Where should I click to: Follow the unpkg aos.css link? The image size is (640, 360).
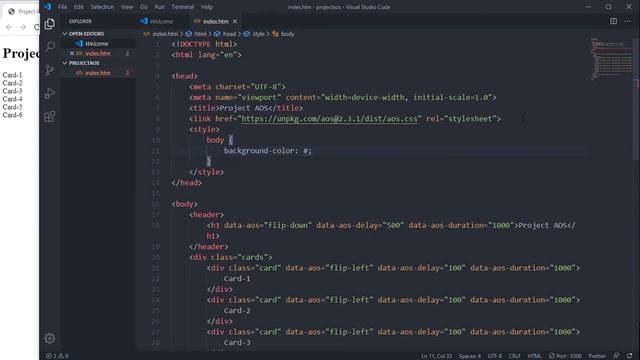click(329, 119)
